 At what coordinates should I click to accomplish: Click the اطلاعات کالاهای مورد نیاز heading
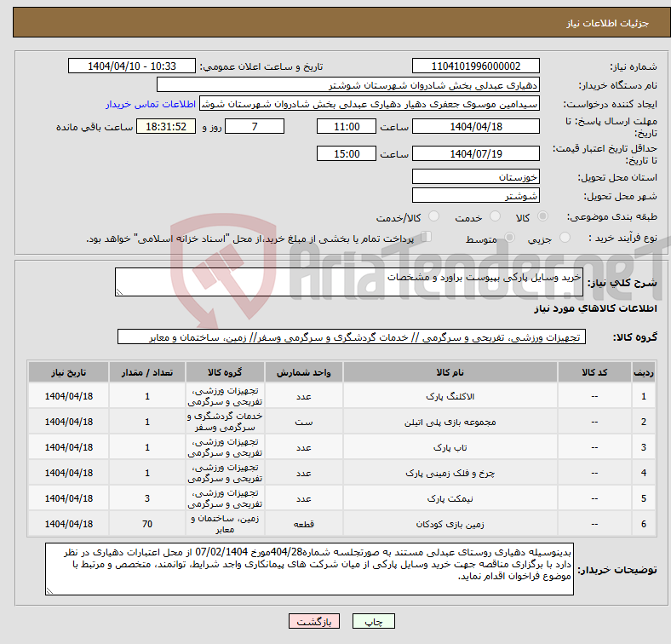click(595, 308)
